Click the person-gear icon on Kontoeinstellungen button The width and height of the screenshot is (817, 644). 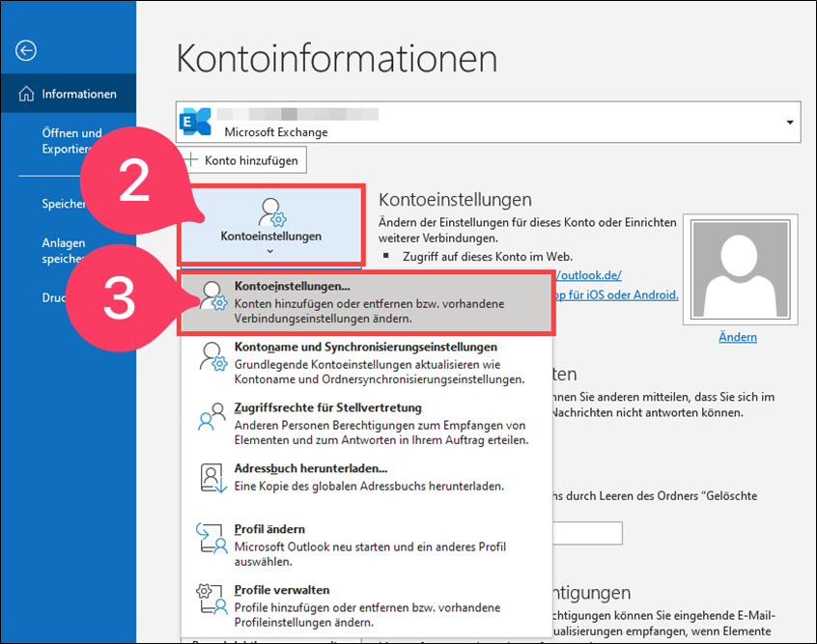tap(272, 211)
